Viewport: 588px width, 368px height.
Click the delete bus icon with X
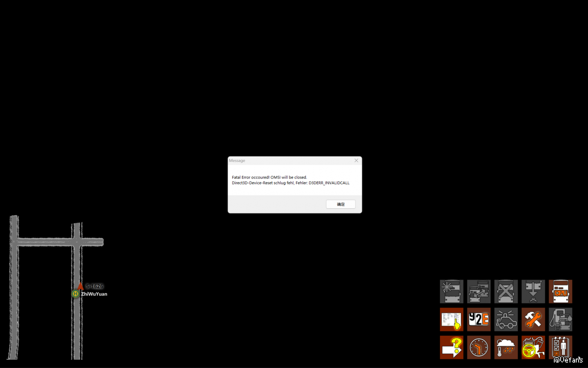(x=506, y=291)
